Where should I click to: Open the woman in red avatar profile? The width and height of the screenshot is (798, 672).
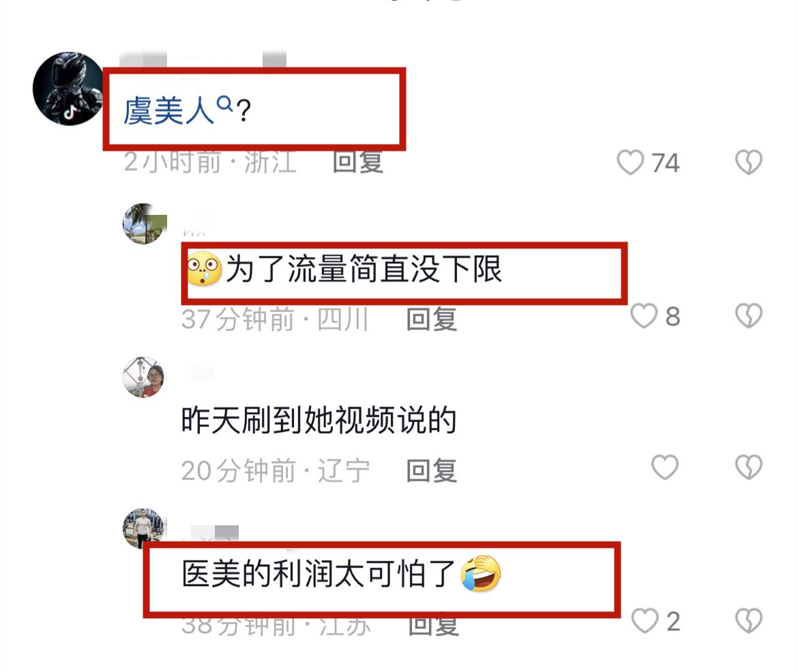click(144, 377)
